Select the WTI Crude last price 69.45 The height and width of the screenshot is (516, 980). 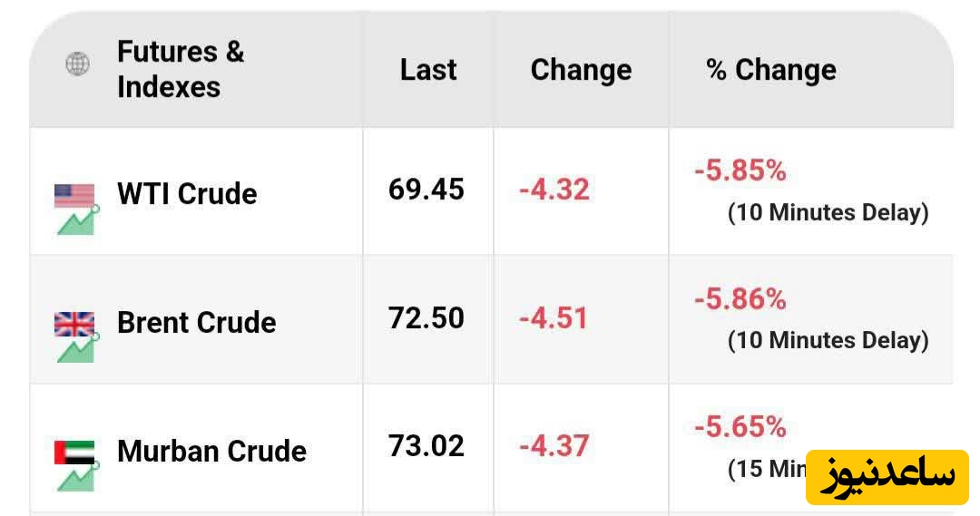pyautogui.click(x=426, y=190)
